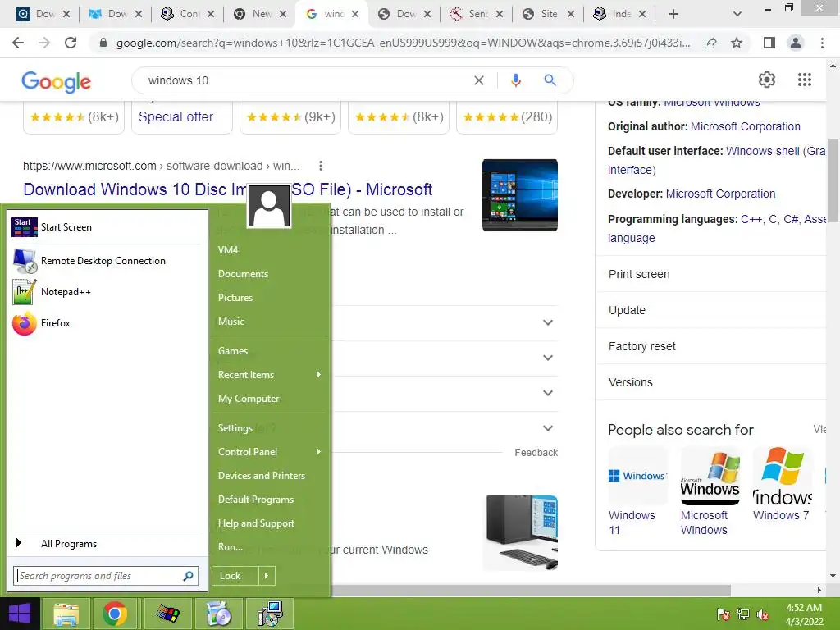This screenshot has width=840, height=630.
Task: Expand the first question chevron
Action: tap(547, 322)
